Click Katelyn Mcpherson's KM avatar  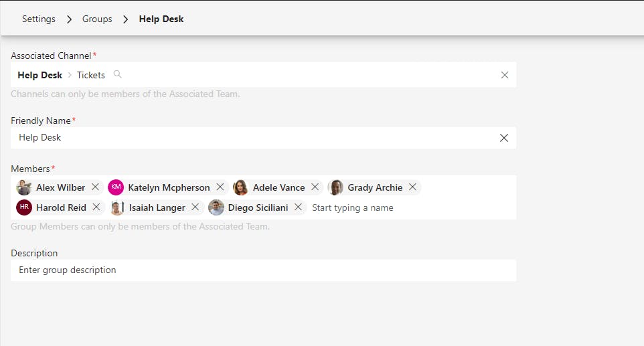pos(116,187)
